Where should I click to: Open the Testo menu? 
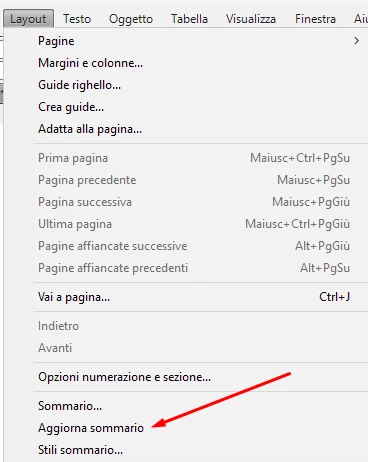77,19
